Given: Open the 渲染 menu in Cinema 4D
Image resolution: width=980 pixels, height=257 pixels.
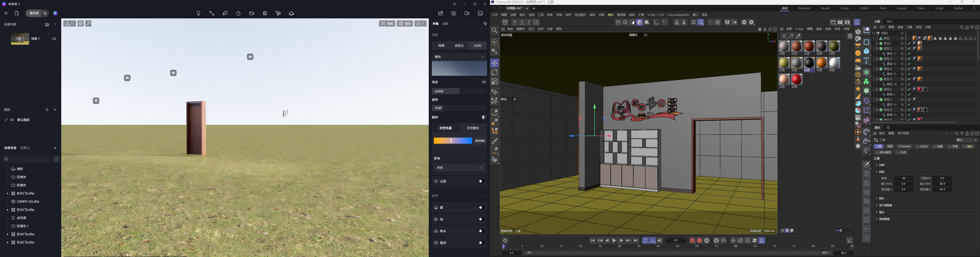Looking at the screenshot, I should click(632, 15).
